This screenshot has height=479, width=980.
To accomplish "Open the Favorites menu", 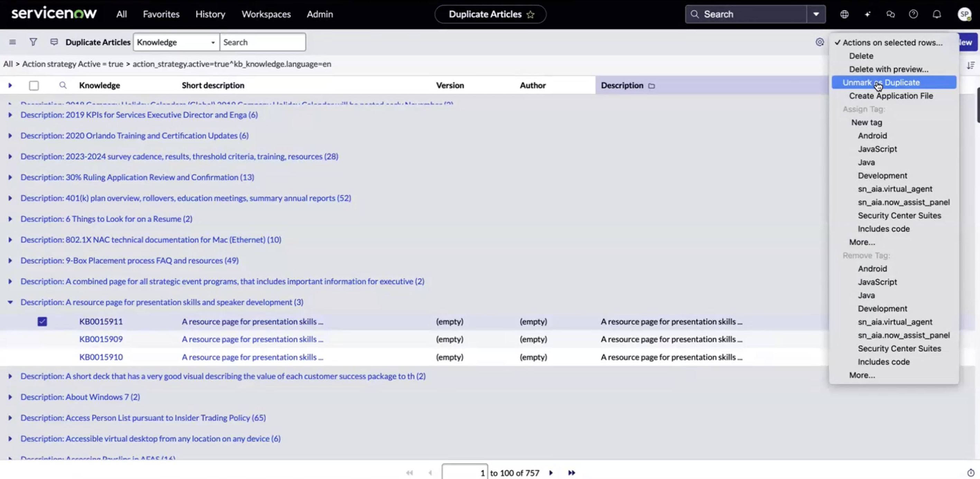I will click(x=161, y=14).
